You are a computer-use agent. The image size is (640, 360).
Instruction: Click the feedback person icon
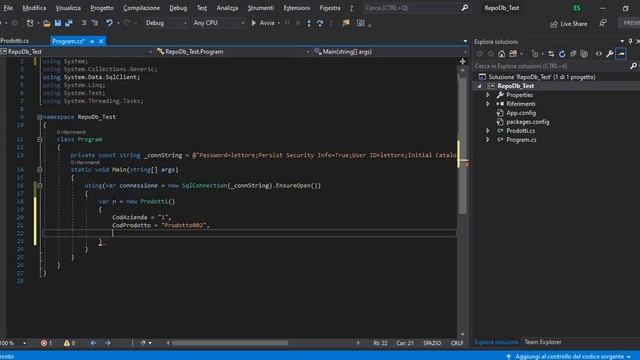[x=602, y=23]
